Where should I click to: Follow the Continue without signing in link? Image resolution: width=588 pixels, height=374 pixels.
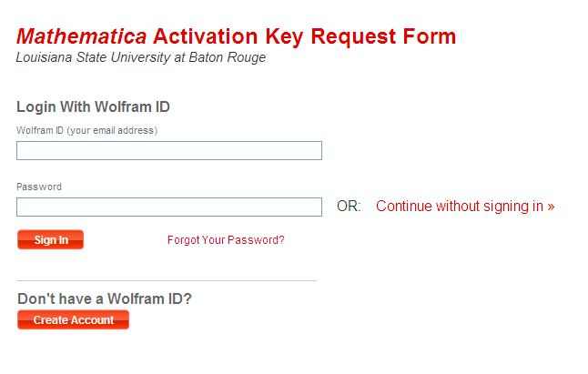[x=465, y=207]
